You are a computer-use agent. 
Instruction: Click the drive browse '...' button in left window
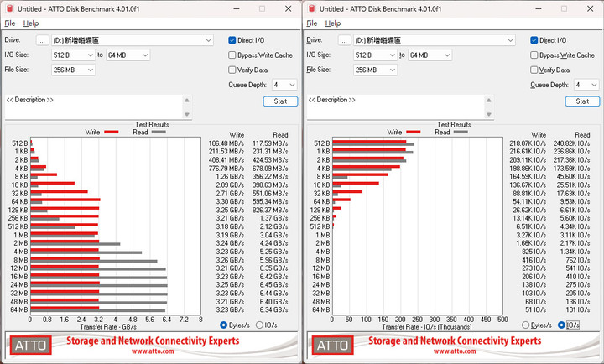pos(43,40)
